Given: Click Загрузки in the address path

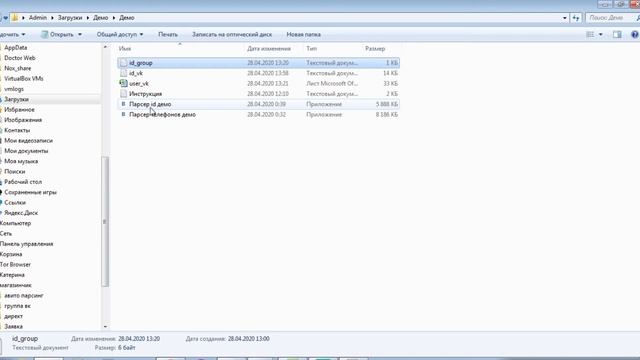Looking at the screenshot, I should click(70, 18).
